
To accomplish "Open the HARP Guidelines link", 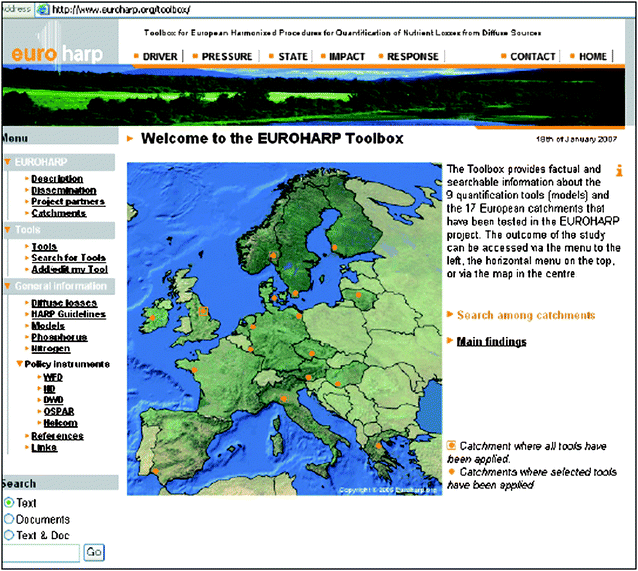I will [68, 314].
